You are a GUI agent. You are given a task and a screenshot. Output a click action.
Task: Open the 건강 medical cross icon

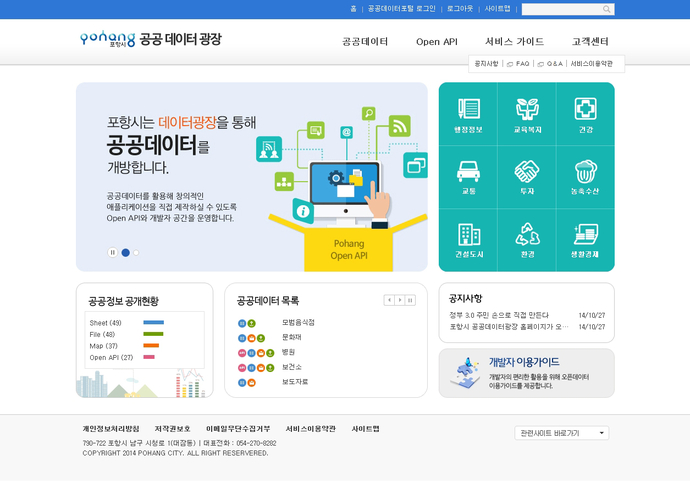click(585, 113)
